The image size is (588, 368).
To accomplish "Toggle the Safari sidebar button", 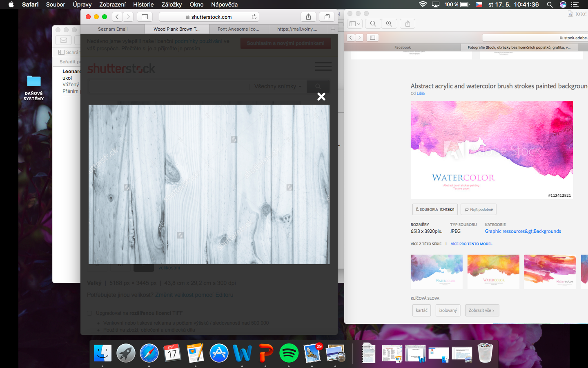I will (145, 17).
